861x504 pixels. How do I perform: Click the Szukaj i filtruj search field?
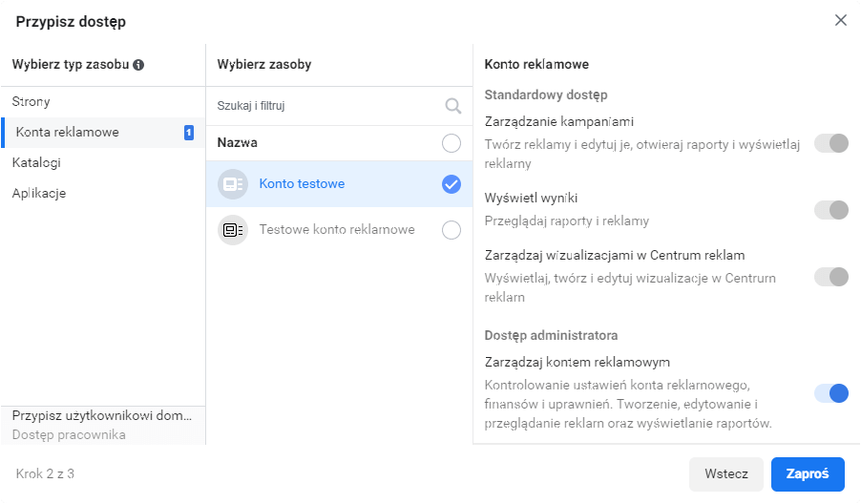(325, 106)
